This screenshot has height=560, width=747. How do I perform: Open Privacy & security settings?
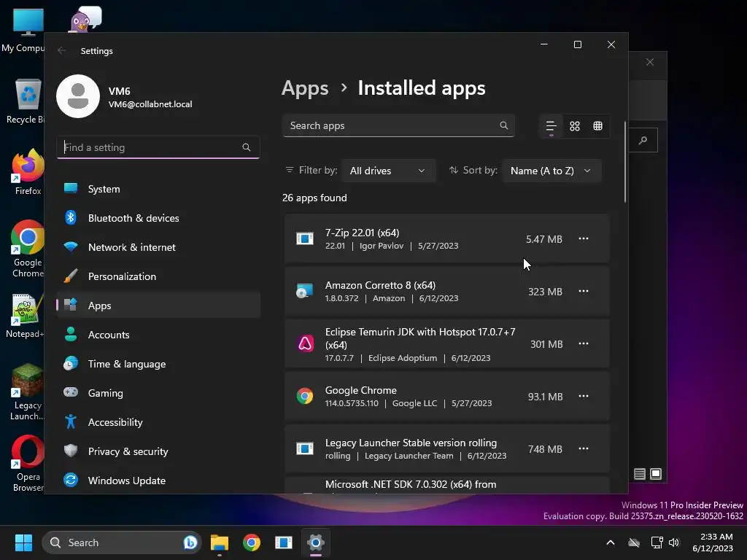tap(158, 451)
